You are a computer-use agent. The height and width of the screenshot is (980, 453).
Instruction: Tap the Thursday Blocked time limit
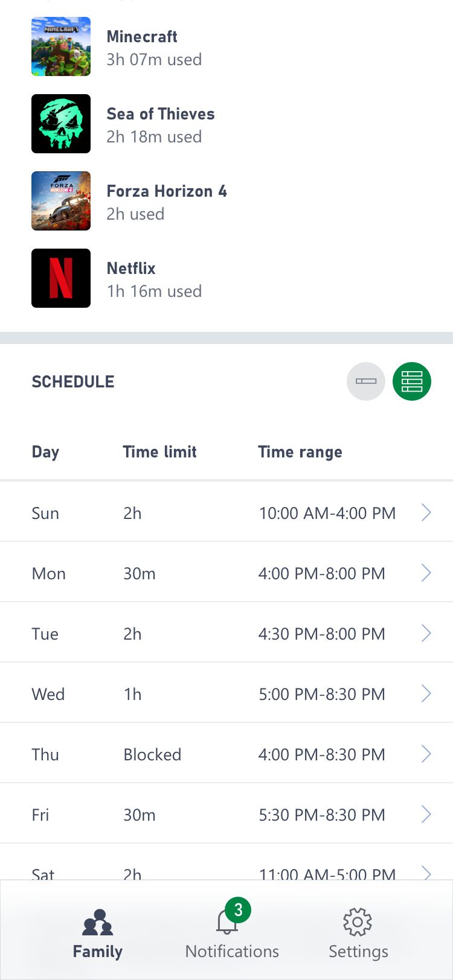click(152, 754)
